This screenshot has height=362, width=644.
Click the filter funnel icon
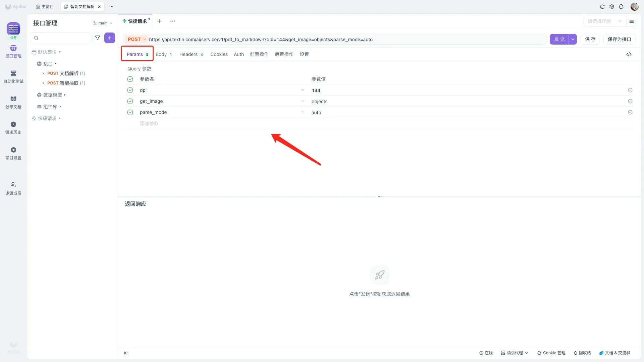pyautogui.click(x=98, y=38)
